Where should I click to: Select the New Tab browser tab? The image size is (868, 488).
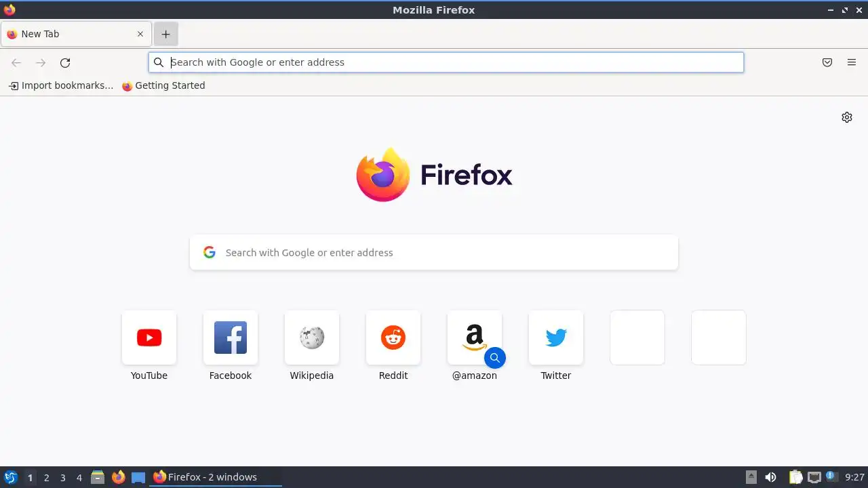click(x=75, y=34)
